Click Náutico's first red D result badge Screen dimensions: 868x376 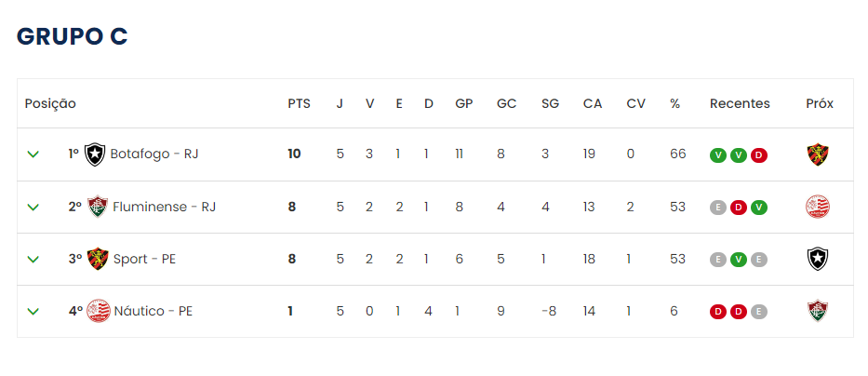pyautogui.click(x=718, y=312)
